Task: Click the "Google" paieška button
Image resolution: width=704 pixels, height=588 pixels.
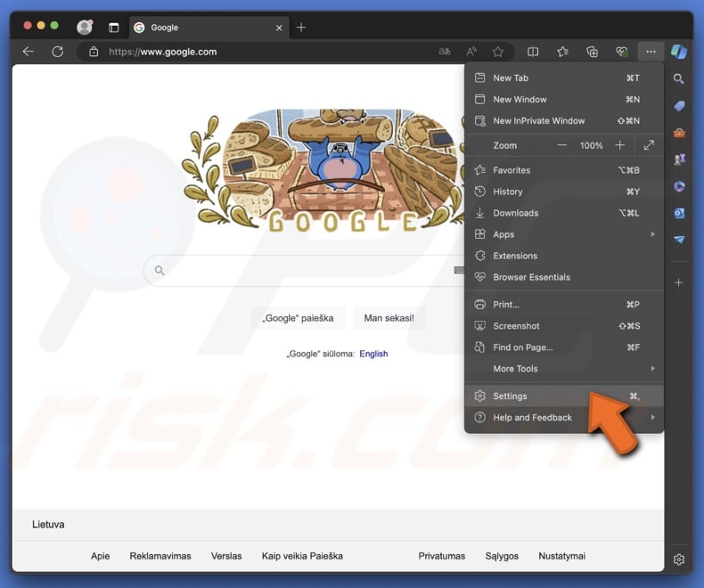Action: tap(298, 318)
